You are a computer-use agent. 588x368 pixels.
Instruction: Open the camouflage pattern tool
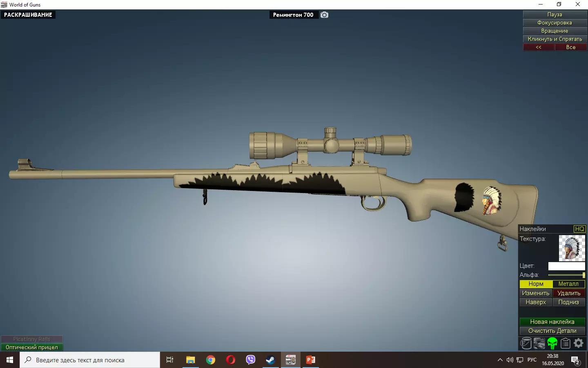539,343
